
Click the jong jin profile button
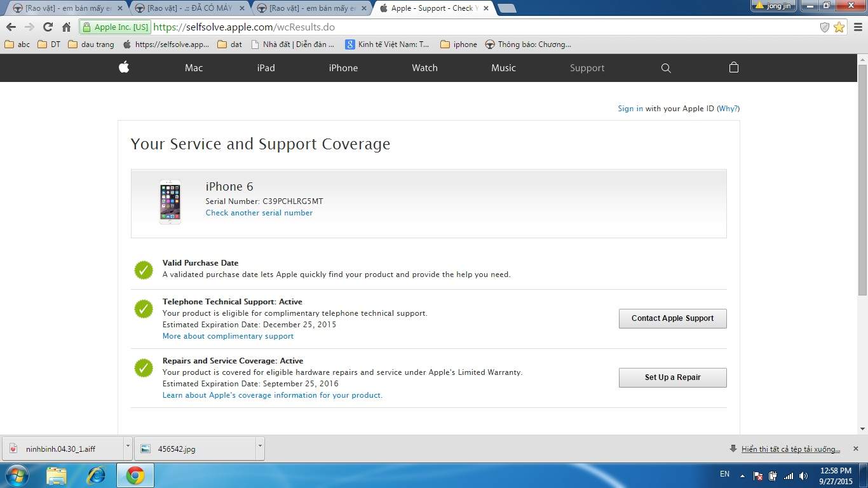click(774, 6)
